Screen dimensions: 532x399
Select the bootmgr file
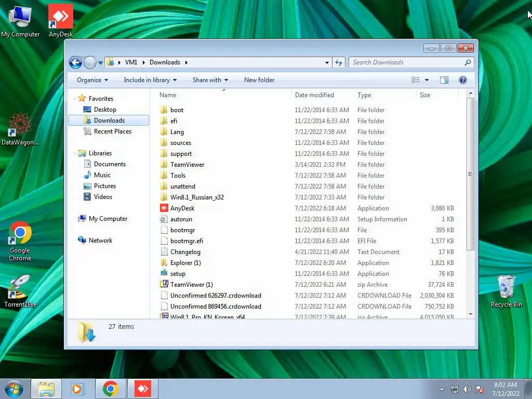pos(182,230)
